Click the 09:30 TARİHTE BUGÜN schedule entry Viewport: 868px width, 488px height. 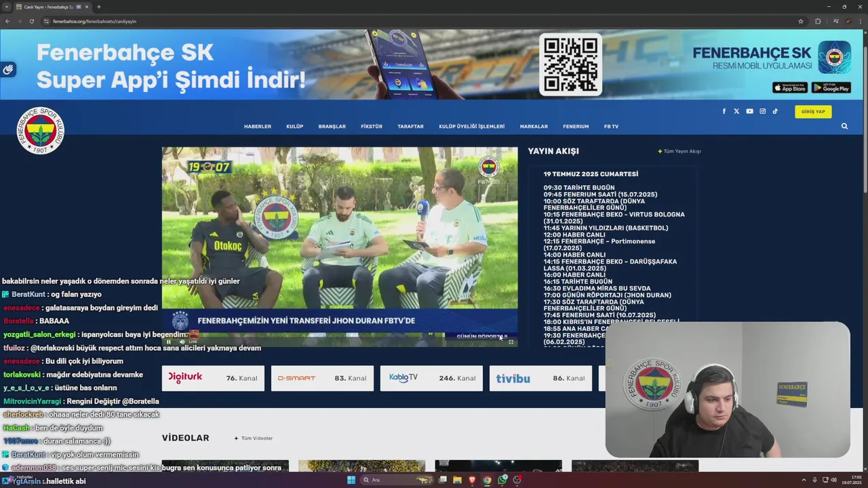[x=579, y=188]
